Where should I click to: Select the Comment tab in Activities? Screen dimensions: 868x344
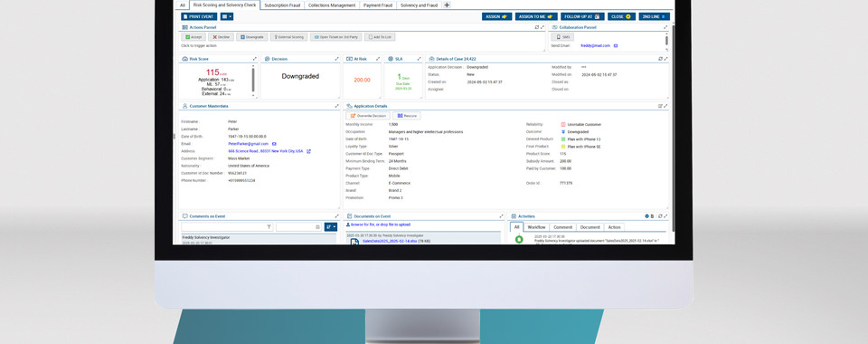tap(563, 227)
